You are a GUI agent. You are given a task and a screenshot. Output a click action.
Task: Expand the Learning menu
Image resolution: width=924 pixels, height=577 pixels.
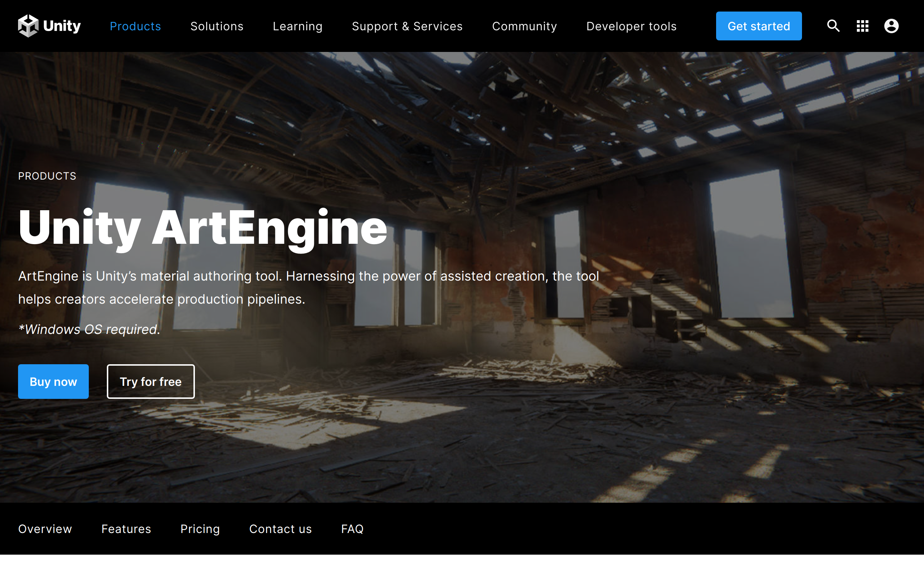[297, 26]
